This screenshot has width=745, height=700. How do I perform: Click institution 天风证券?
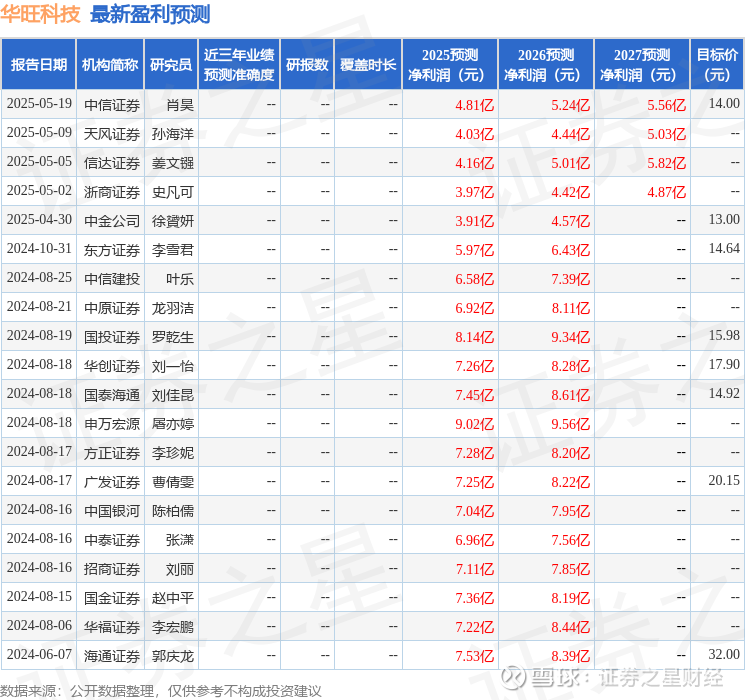(112, 134)
